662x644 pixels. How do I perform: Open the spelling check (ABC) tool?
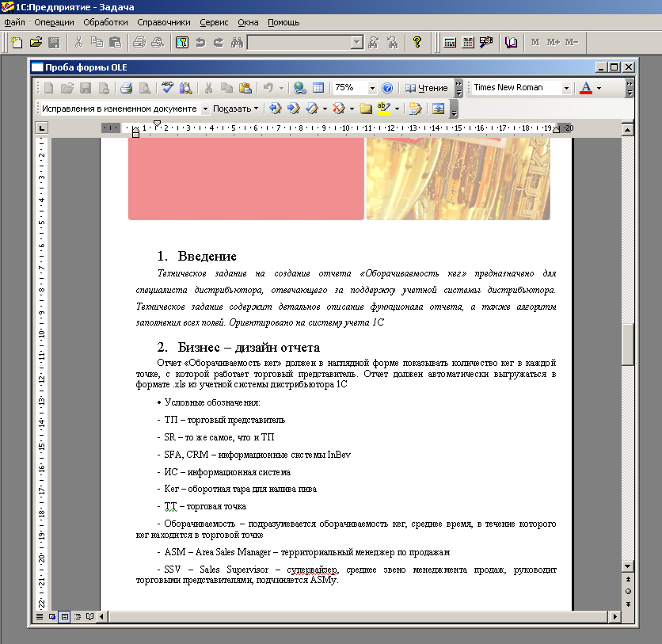tap(167, 88)
